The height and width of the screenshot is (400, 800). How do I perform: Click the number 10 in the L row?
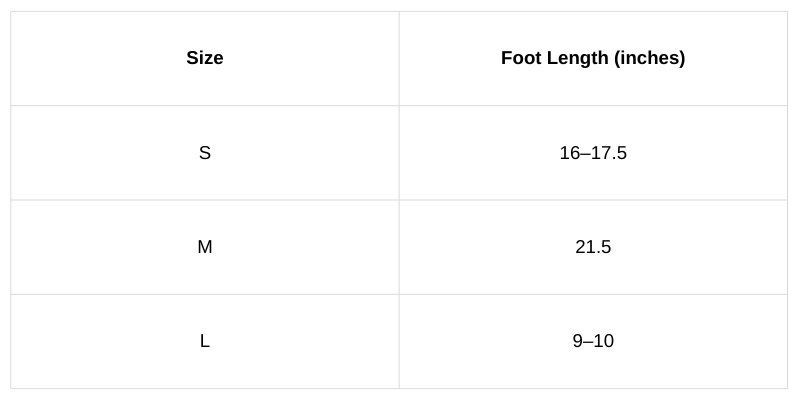coord(603,341)
